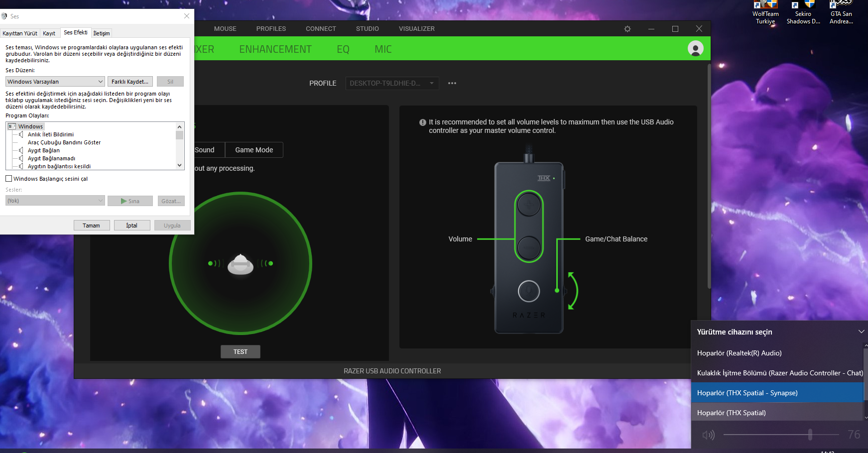This screenshot has width=868, height=453.
Task: Open the PROFILE DESKTOP-T9LDHIE dropdown
Action: tap(392, 83)
